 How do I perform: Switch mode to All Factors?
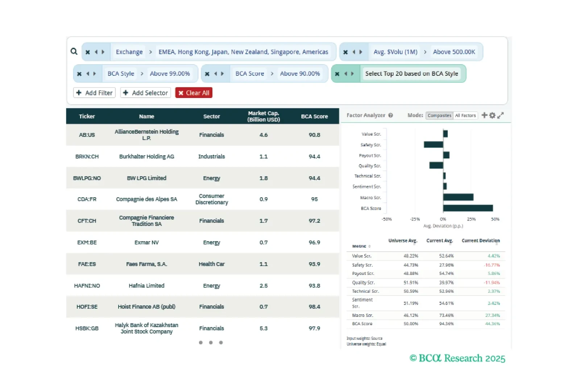click(x=465, y=115)
